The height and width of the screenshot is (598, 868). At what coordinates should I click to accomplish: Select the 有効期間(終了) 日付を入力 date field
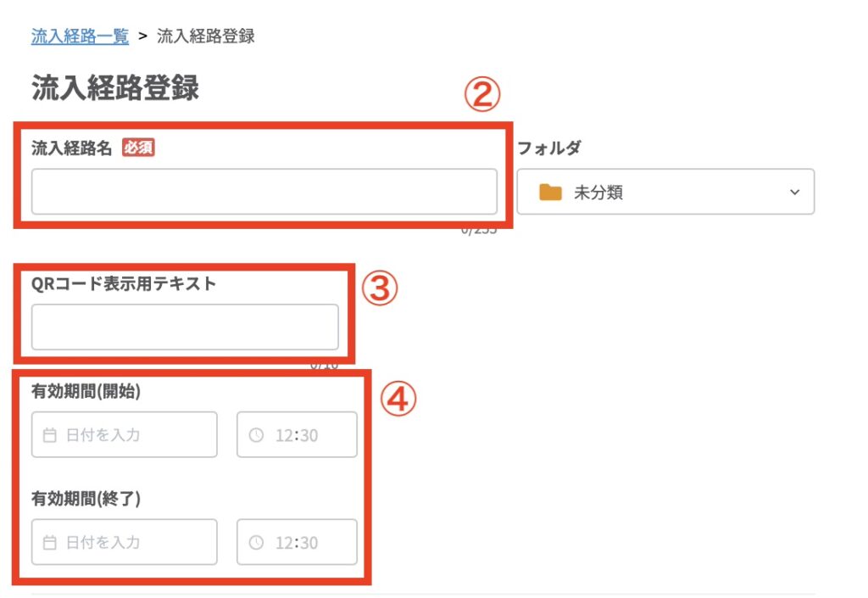tap(125, 542)
